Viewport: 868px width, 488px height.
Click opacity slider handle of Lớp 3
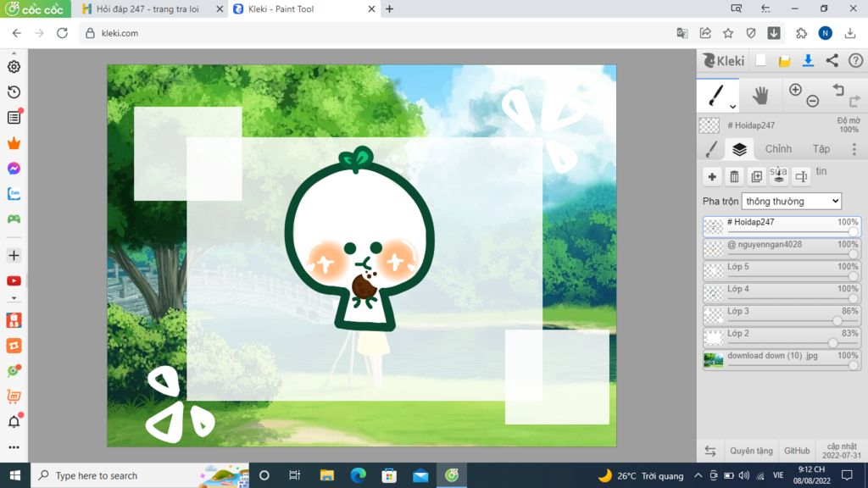tap(837, 320)
